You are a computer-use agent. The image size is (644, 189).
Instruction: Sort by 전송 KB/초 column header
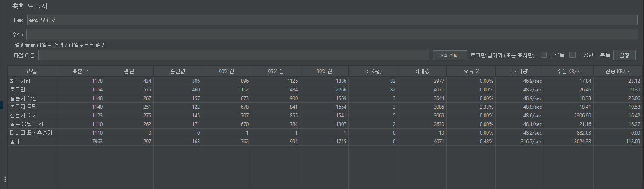click(618, 71)
